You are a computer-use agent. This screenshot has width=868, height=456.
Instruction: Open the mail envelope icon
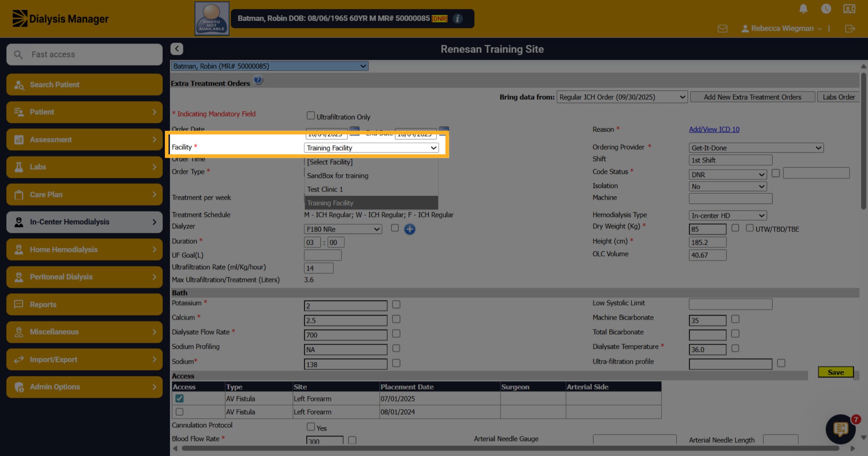pyautogui.click(x=723, y=29)
